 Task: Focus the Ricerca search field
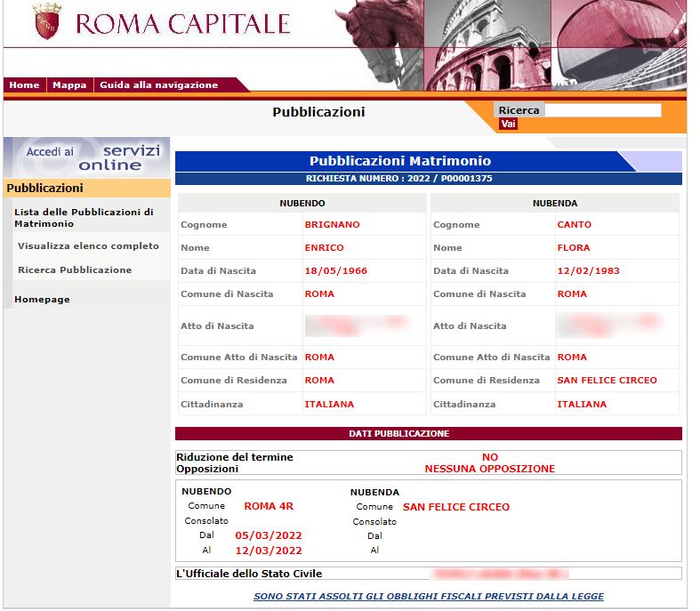tap(603, 110)
